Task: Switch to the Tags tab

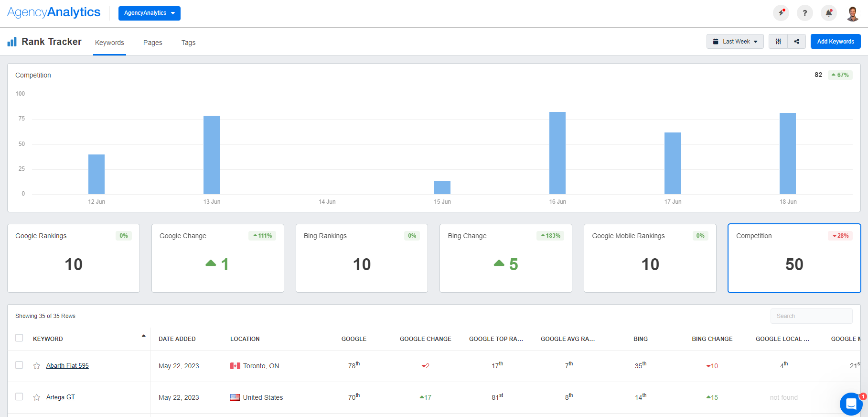Action: click(x=188, y=43)
